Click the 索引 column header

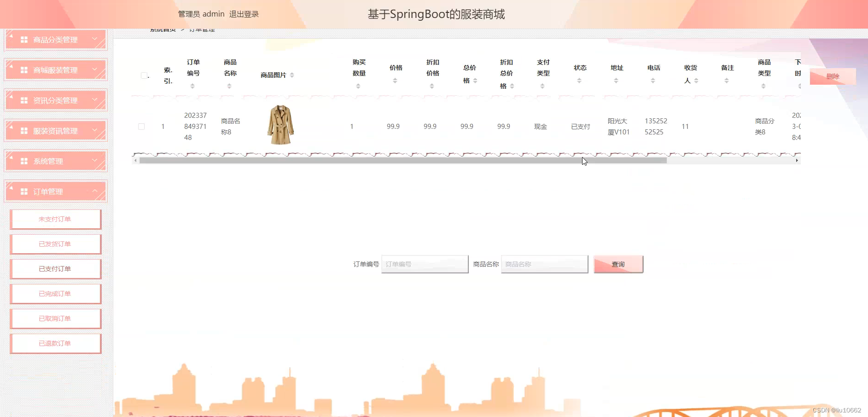[x=168, y=75]
